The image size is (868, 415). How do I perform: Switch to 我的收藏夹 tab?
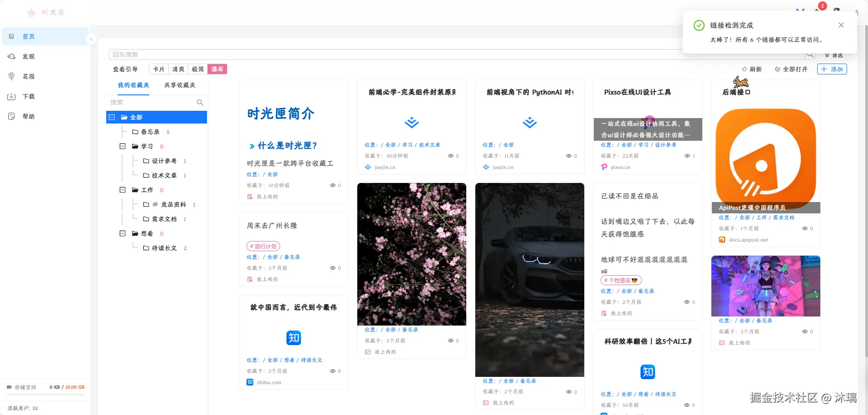[x=133, y=85]
